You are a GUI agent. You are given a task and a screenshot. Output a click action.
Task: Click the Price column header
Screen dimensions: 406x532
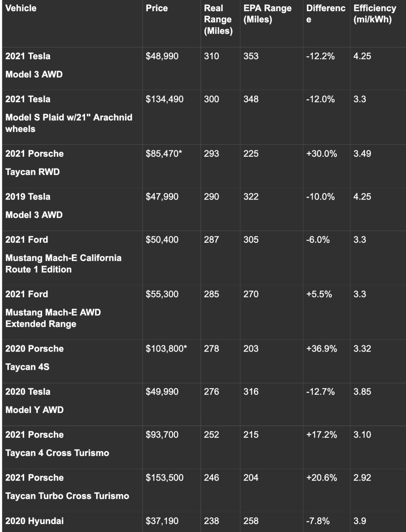click(157, 8)
